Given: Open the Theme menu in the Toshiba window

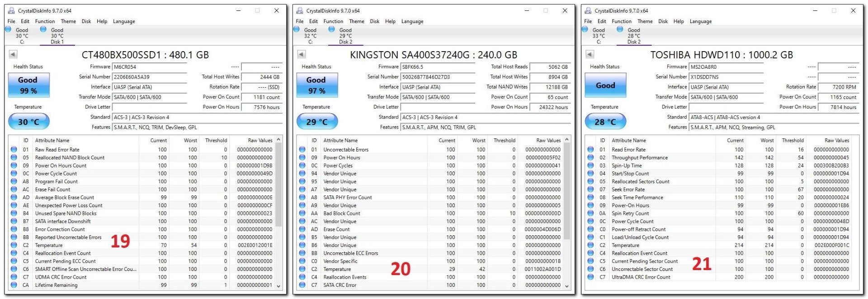Looking at the screenshot, I should (645, 21).
